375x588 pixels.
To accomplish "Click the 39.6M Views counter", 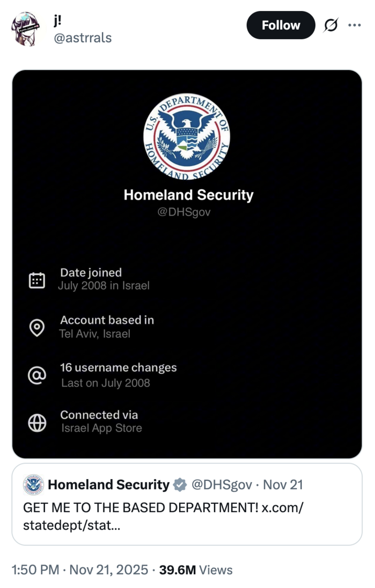I will point(196,570).
